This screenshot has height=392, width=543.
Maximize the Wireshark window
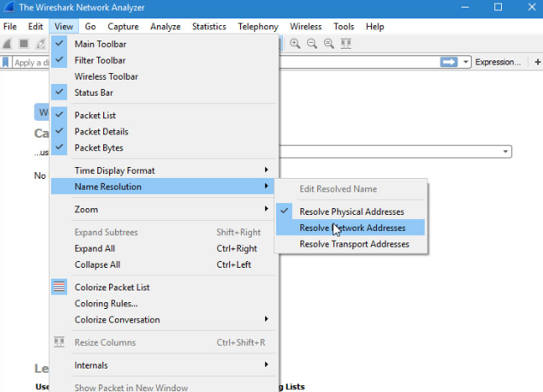pyautogui.click(x=498, y=8)
